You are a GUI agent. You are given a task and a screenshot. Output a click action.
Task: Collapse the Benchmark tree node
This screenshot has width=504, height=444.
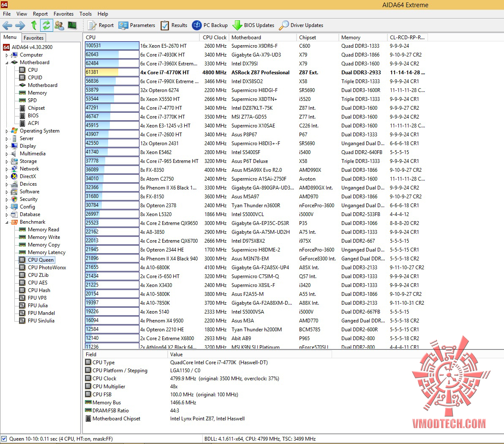click(x=7, y=222)
